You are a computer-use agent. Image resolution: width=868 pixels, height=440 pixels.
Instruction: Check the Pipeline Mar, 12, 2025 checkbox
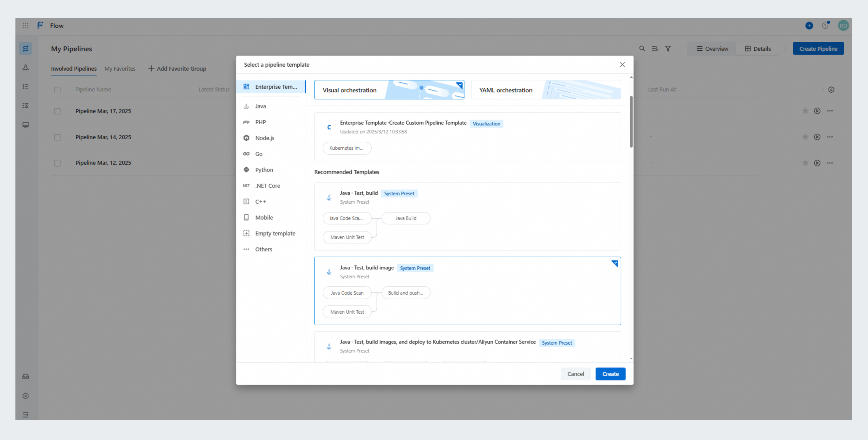click(x=57, y=163)
